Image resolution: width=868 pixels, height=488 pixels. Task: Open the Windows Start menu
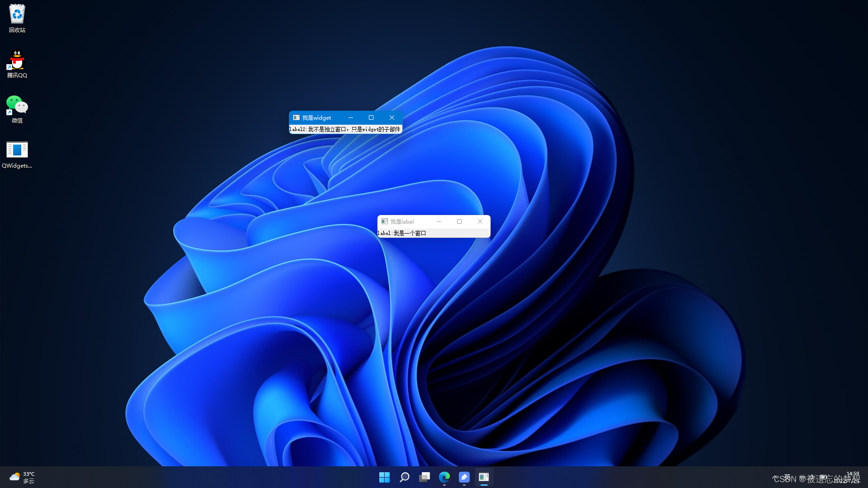click(384, 477)
